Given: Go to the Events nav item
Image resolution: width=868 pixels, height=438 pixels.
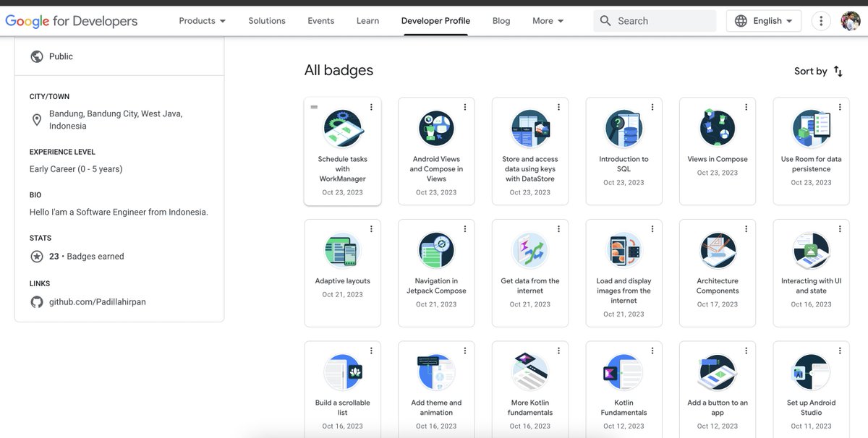Looking at the screenshot, I should click(x=320, y=21).
